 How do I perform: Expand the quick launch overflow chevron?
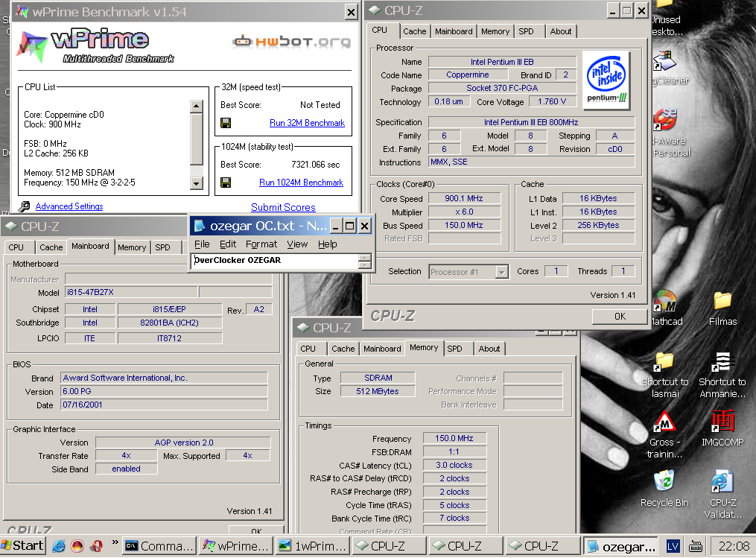tap(115, 542)
